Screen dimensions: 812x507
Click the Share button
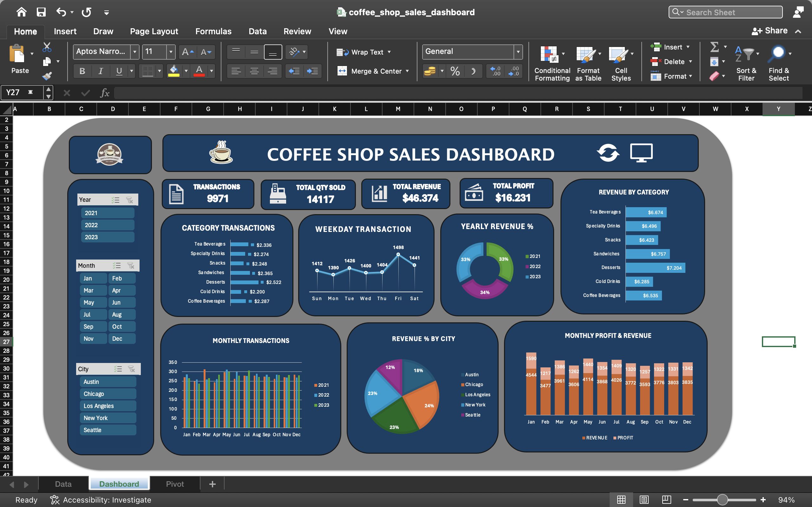pyautogui.click(x=769, y=31)
